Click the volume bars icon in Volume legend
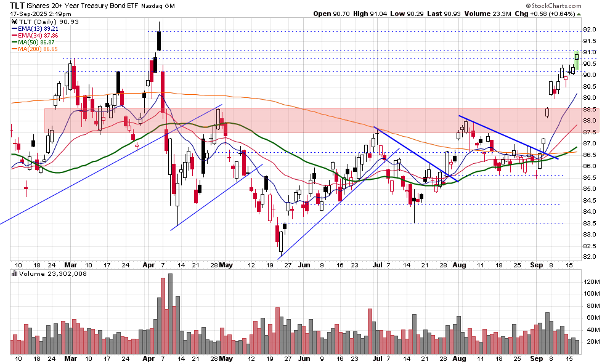This screenshot has height=364, width=610. (14, 273)
